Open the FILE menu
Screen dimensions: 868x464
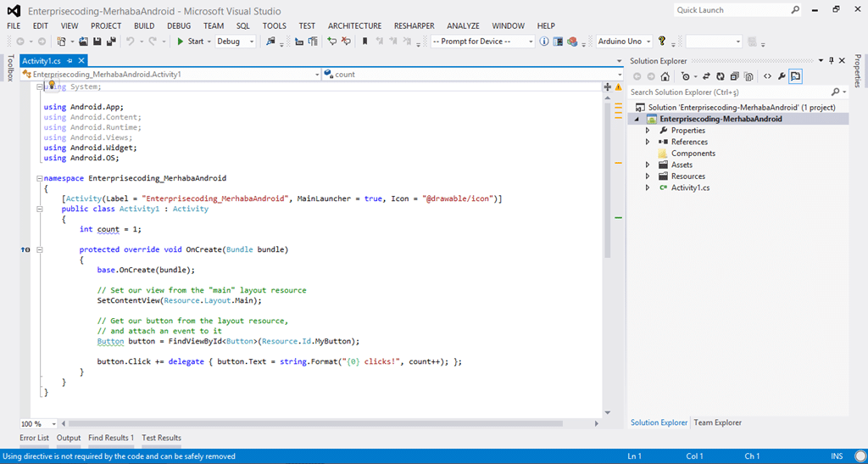pyautogui.click(x=14, y=26)
